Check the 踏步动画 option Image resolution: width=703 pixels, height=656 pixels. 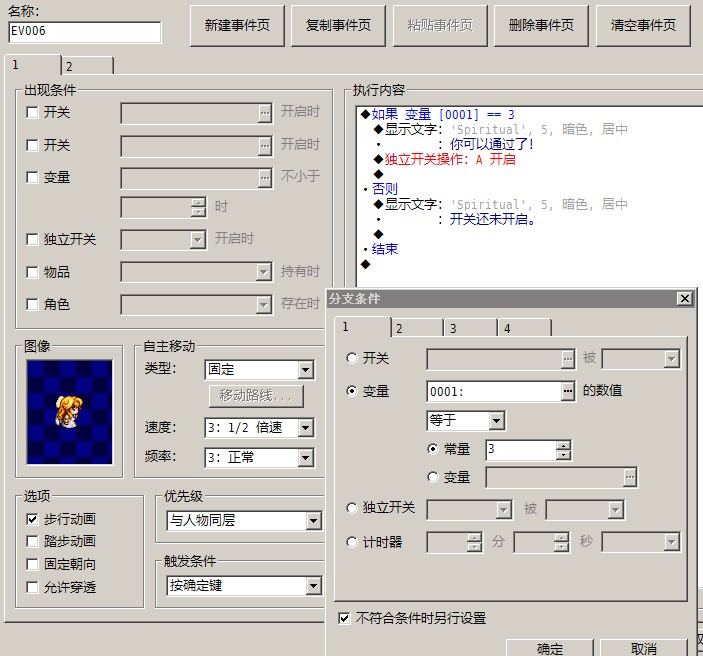32,542
